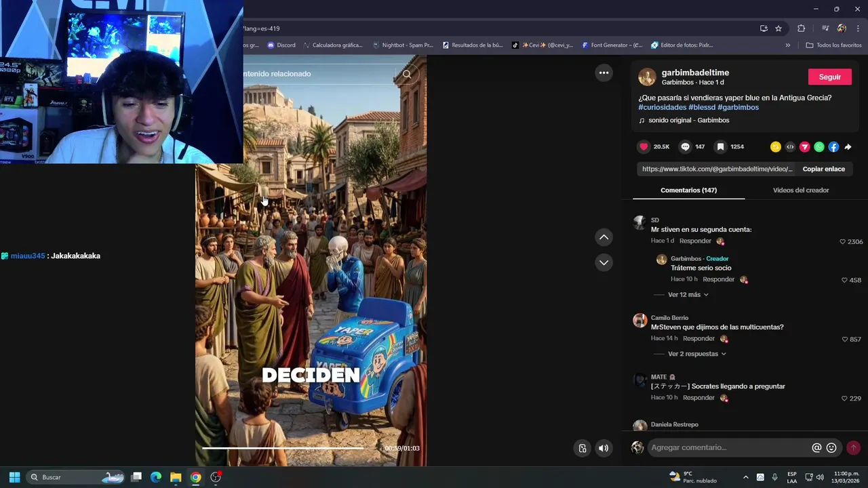The height and width of the screenshot is (488, 868).
Task: Open garbimbadeltime profile name
Action: (x=695, y=73)
